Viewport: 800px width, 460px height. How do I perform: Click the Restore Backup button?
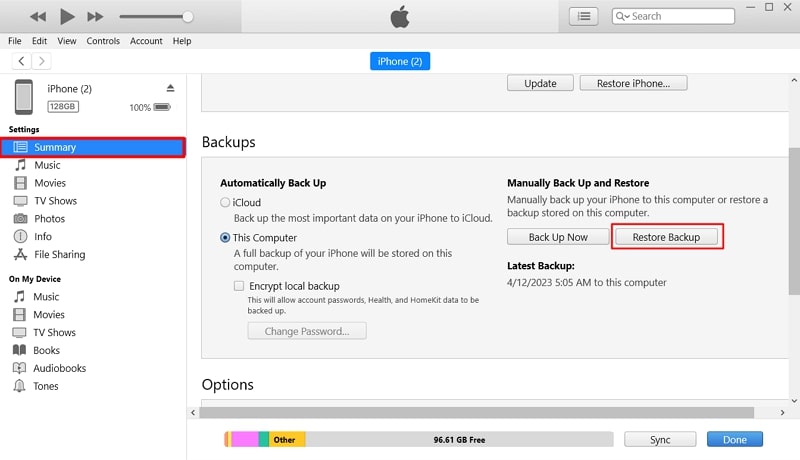pyautogui.click(x=667, y=237)
